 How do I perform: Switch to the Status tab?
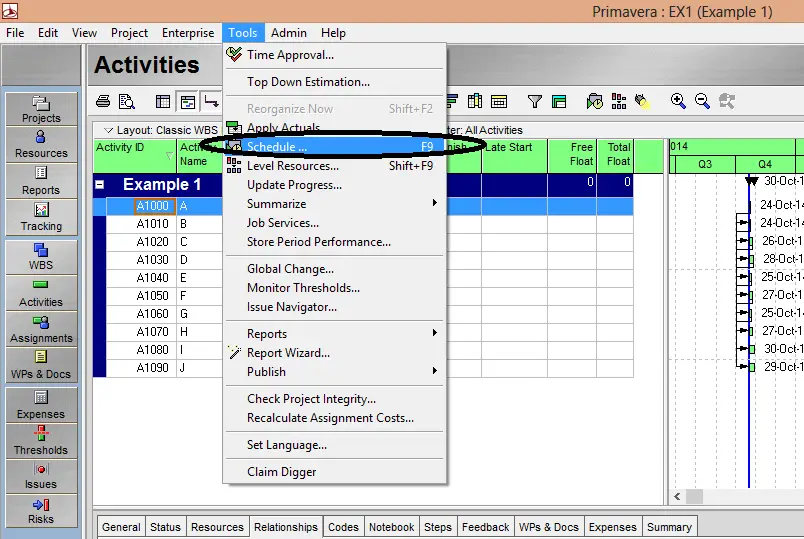[165, 527]
